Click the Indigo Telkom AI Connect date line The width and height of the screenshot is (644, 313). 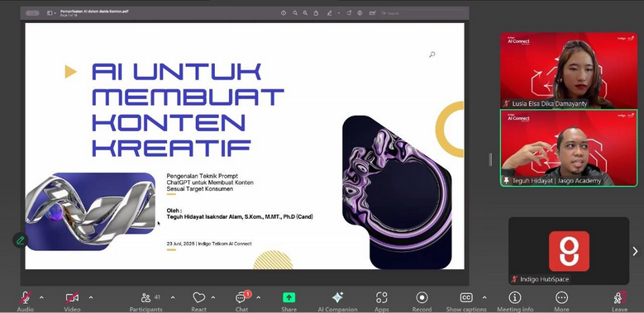point(209,244)
